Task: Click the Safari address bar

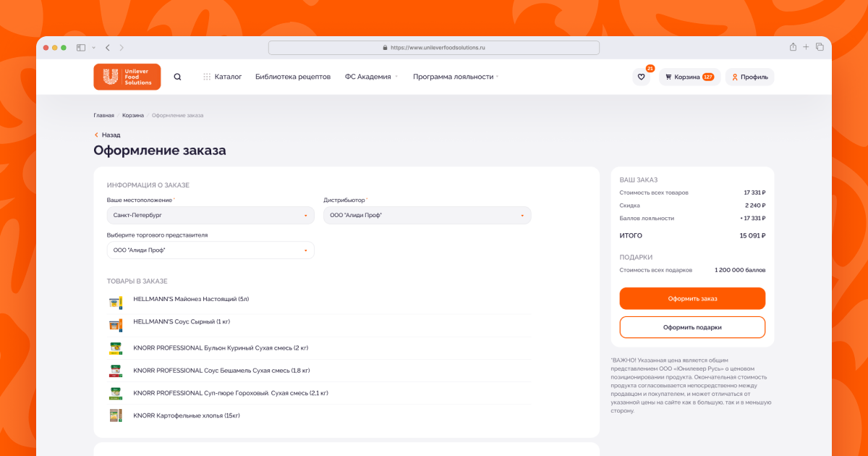Action: pyautogui.click(x=434, y=48)
